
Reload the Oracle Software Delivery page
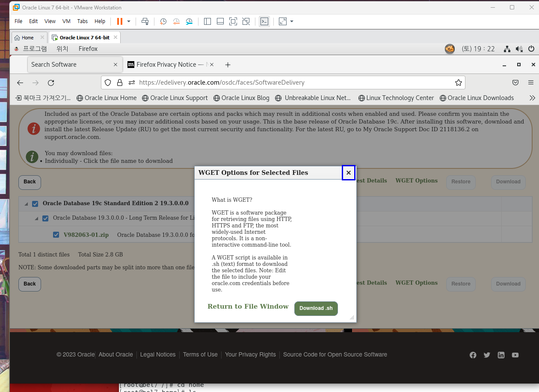[x=51, y=83]
